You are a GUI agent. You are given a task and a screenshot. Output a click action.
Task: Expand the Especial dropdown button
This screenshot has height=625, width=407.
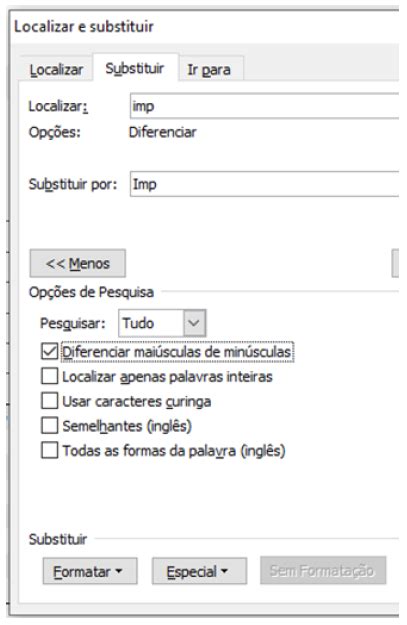point(199,571)
